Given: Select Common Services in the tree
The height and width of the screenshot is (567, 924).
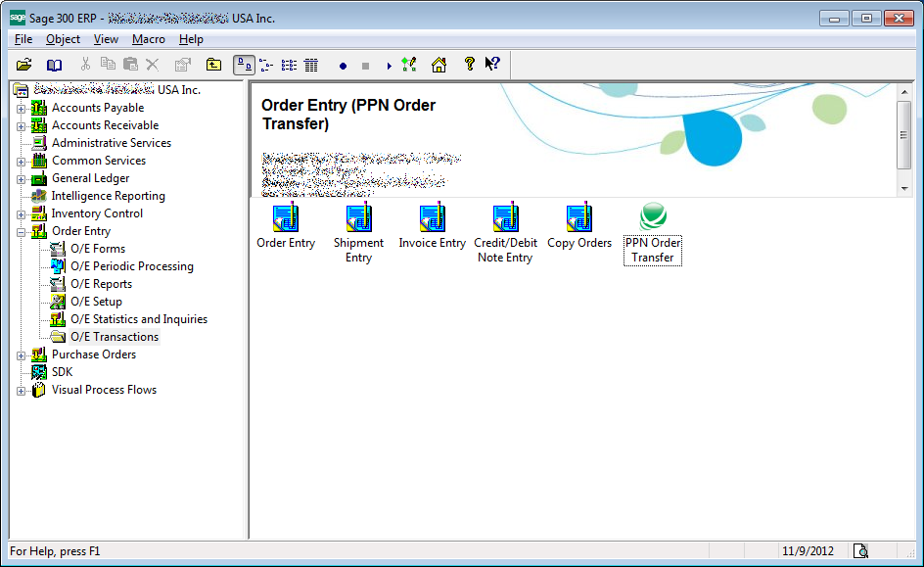Looking at the screenshot, I should click(99, 161).
